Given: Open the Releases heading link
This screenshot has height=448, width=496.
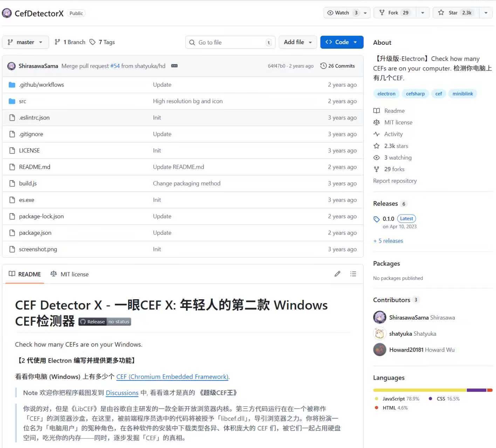Looking at the screenshot, I should [x=386, y=203].
